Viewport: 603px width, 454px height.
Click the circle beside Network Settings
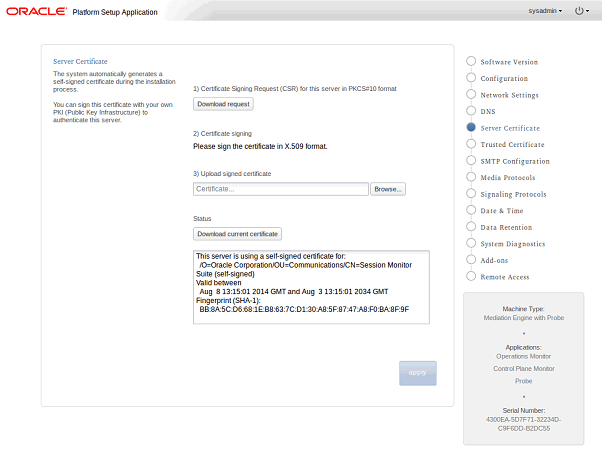click(471, 94)
